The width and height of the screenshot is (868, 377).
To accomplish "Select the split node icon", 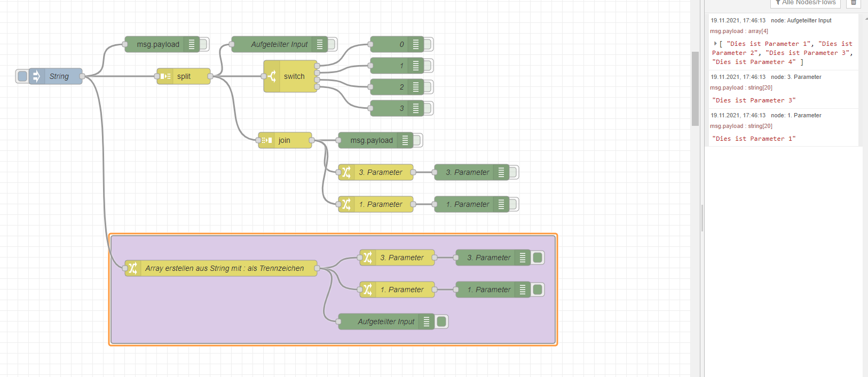I will [165, 76].
